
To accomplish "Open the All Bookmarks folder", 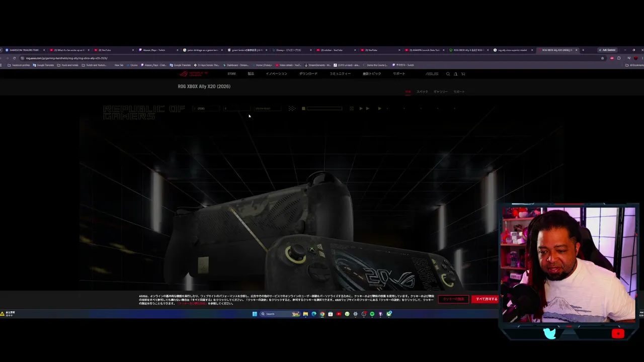I will coord(634,65).
